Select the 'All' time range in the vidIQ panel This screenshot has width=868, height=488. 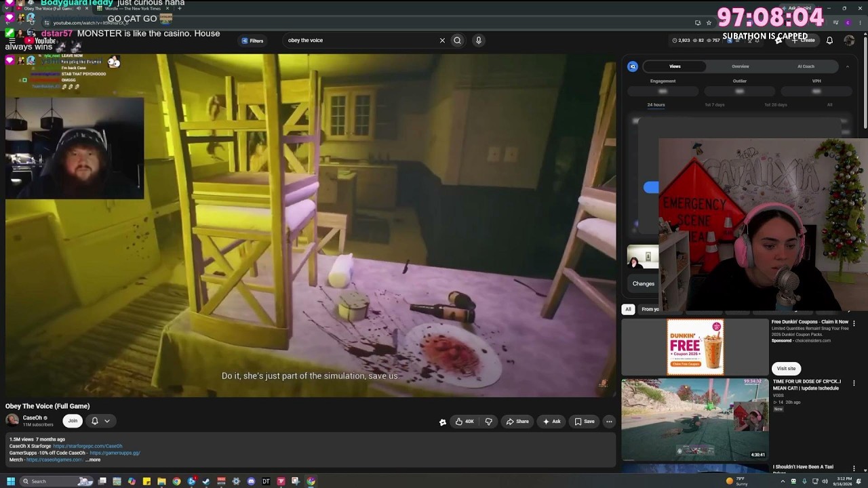coord(829,105)
